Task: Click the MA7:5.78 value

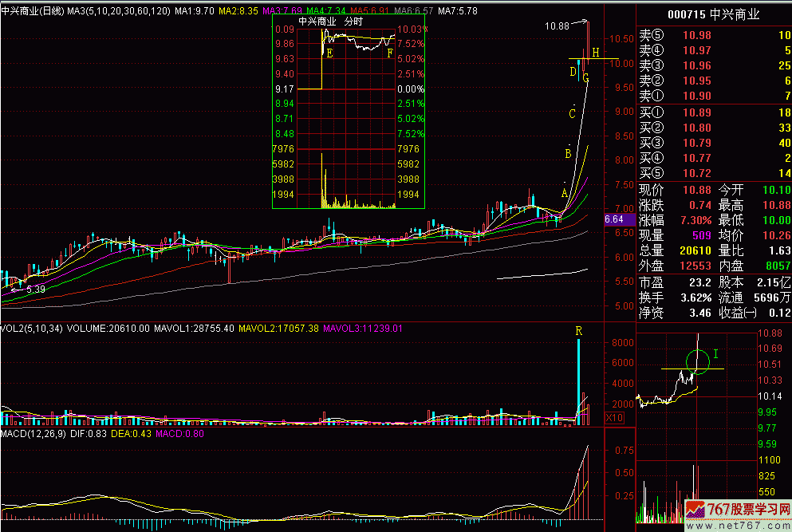Action: [x=458, y=10]
